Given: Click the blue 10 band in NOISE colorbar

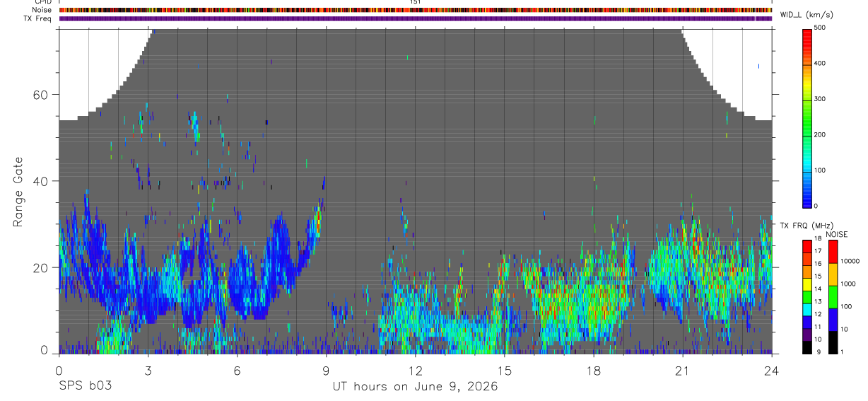Looking at the screenshot, I should point(833,320).
